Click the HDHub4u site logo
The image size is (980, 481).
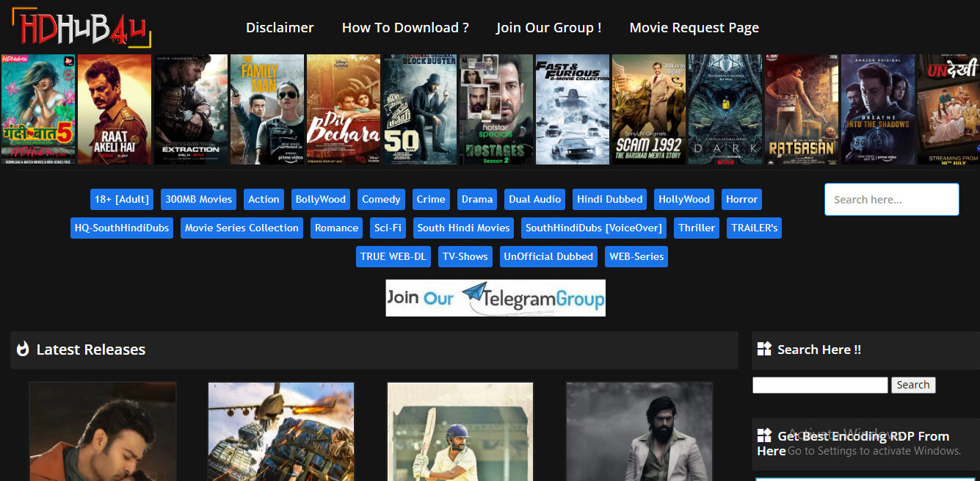pos(81,28)
